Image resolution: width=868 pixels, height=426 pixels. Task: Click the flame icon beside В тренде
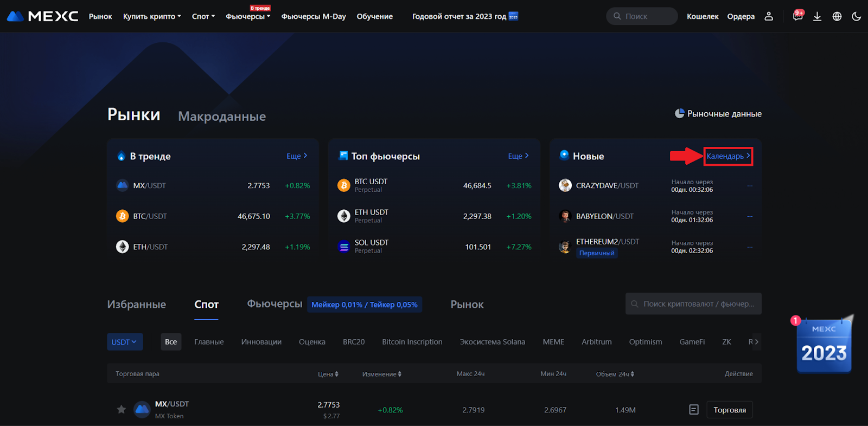click(x=122, y=156)
